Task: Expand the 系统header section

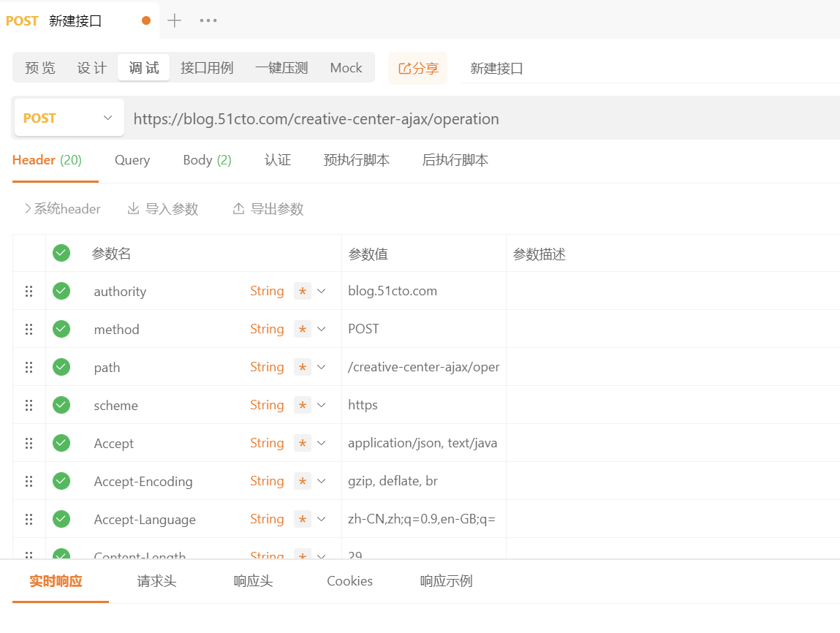Action: pyautogui.click(x=61, y=208)
